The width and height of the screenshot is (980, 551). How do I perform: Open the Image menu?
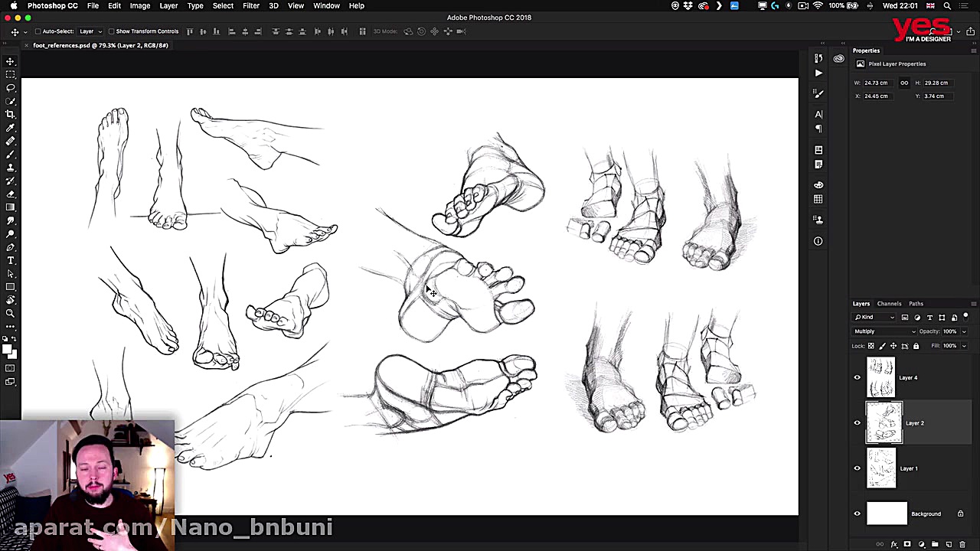pyautogui.click(x=140, y=5)
